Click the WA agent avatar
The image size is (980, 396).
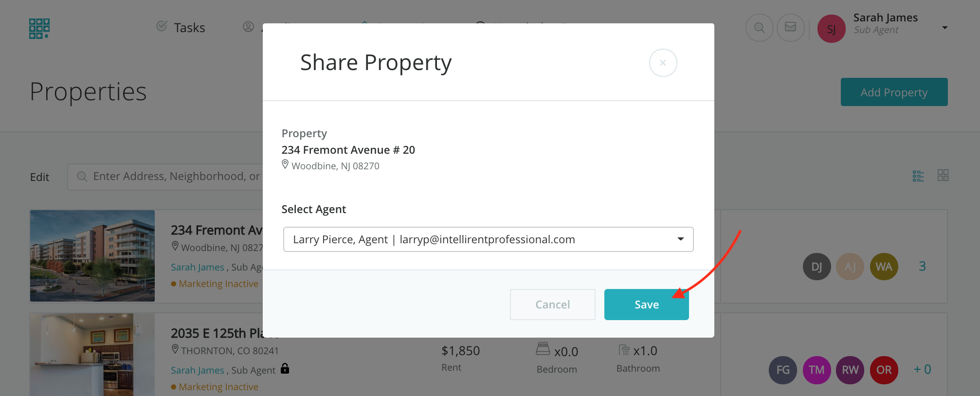(x=884, y=267)
